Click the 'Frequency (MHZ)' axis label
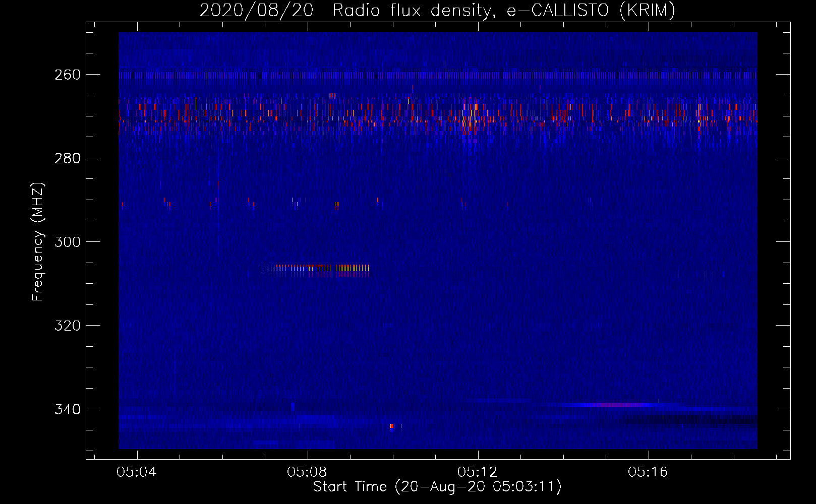 click(x=38, y=242)
